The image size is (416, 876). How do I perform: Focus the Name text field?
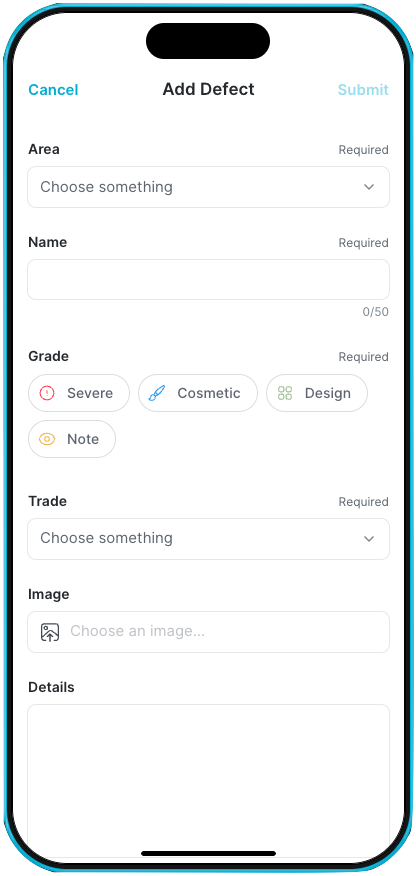tap(208, 279)
